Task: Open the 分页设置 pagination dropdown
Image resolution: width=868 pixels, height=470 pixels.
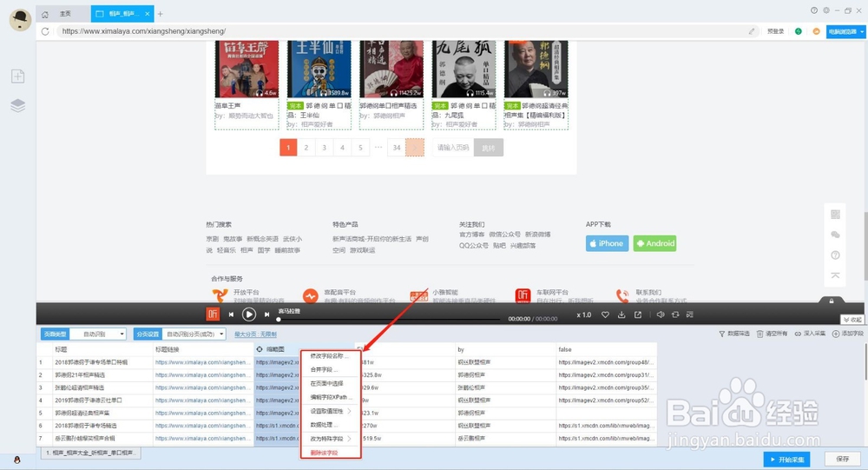Action: (x=194, y=334)
